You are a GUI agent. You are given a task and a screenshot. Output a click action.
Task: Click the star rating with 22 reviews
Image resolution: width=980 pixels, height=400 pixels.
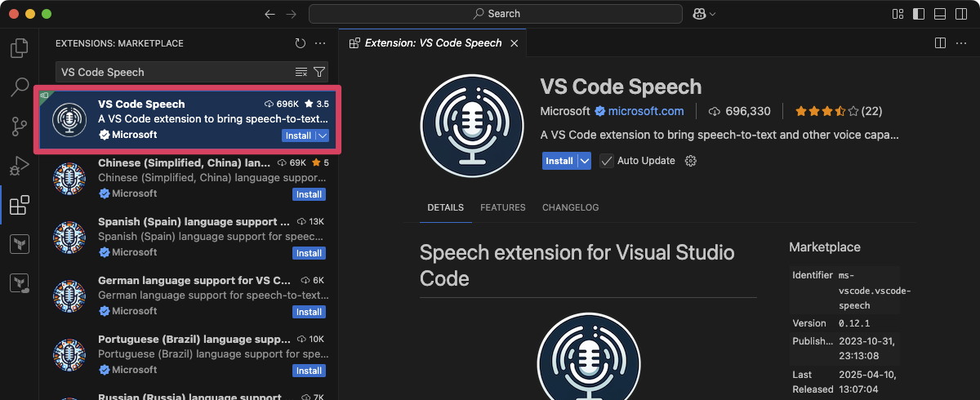[839, 111]
